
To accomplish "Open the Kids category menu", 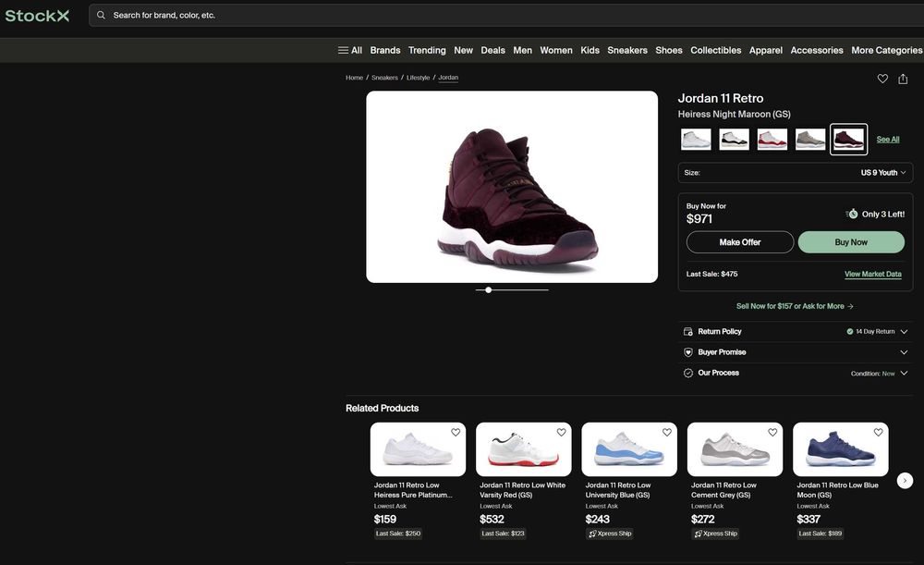I will tap(590, 50).
